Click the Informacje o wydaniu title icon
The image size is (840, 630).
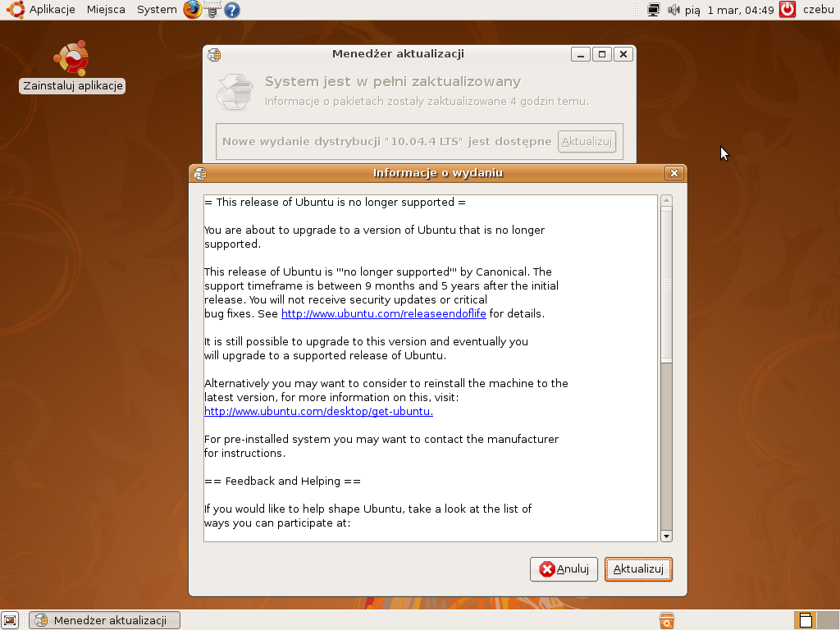200,174
